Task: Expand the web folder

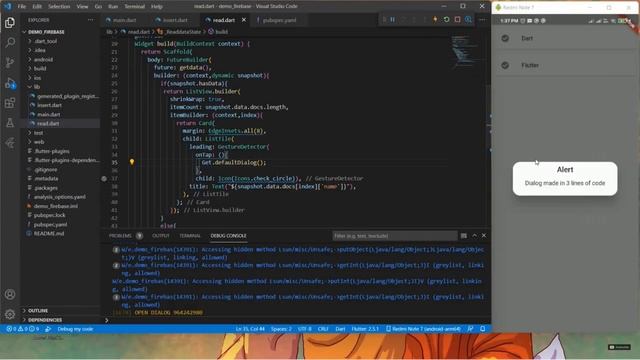Action: pos(39,142)
